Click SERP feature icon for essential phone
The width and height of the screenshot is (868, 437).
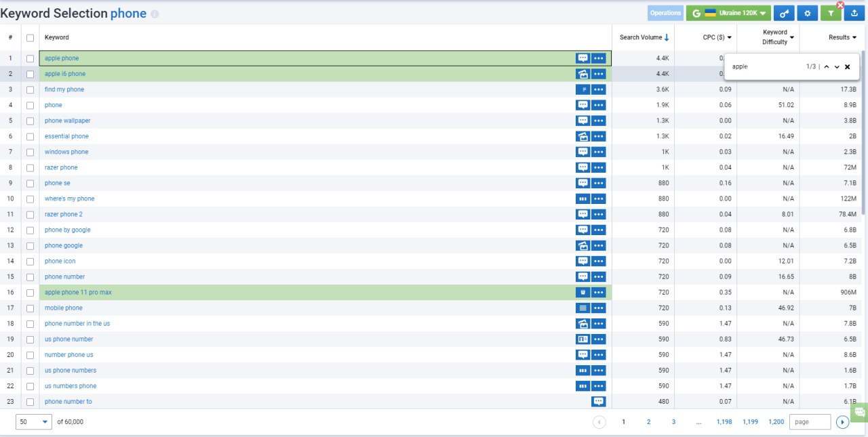pyautogui.click(x=583, y=136)
